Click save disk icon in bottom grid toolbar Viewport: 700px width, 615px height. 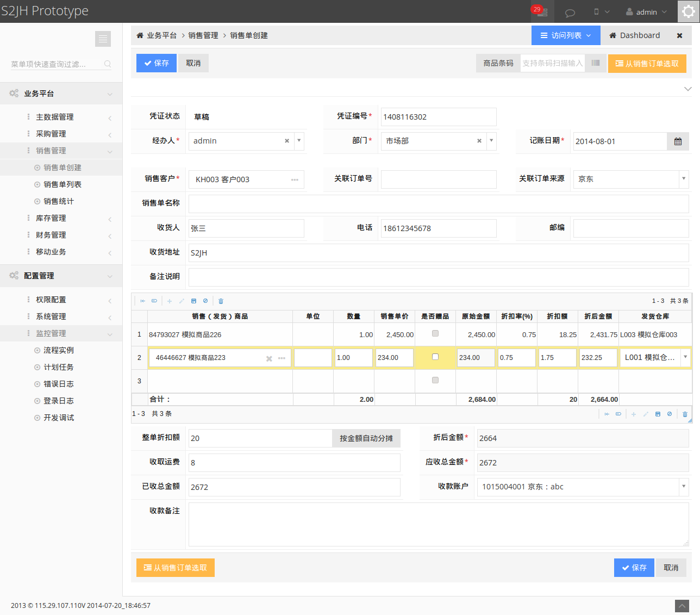(658, 414)
